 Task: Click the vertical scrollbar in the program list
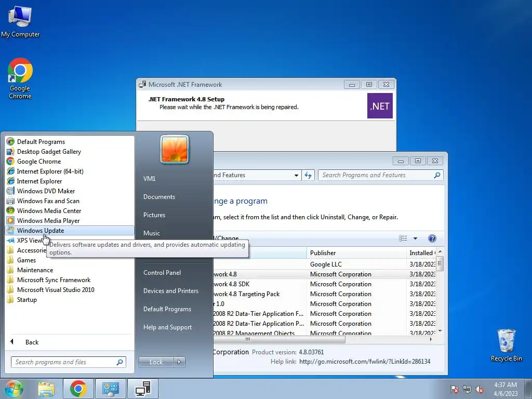[x=440, y=263]
